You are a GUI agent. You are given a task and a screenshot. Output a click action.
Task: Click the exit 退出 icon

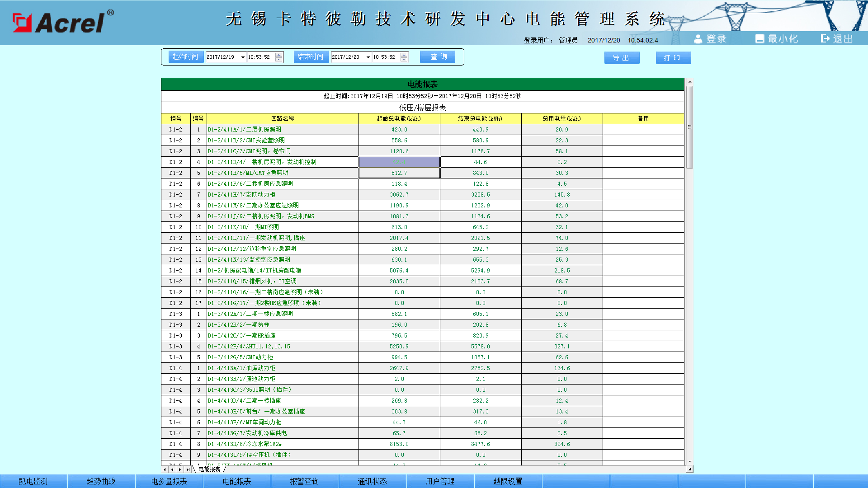[825, 39]
